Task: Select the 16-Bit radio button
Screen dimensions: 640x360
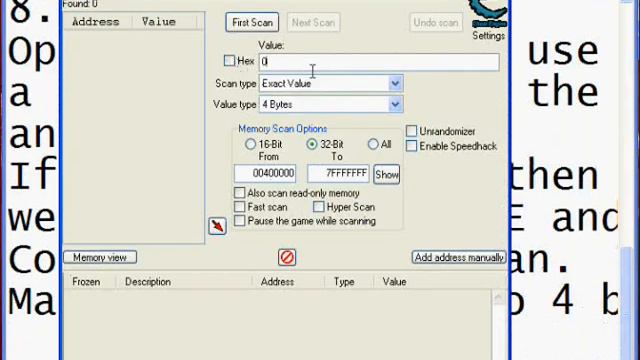Action: click(250, 144)
